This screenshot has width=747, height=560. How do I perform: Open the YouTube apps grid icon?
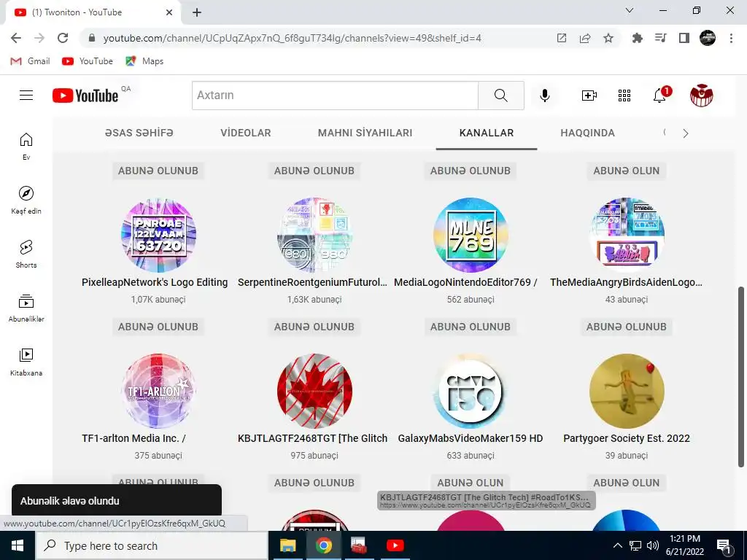624,96
